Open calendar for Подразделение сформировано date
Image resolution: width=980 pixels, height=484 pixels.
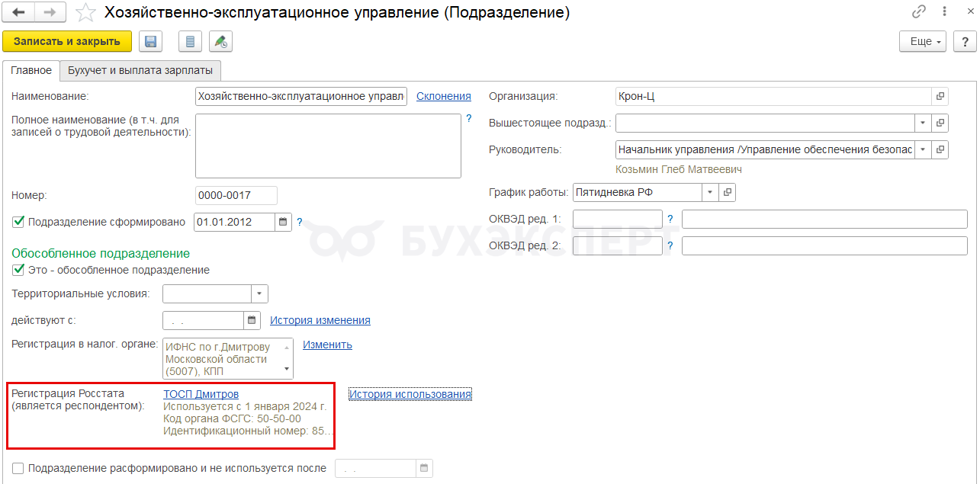[x=283, y=222]
